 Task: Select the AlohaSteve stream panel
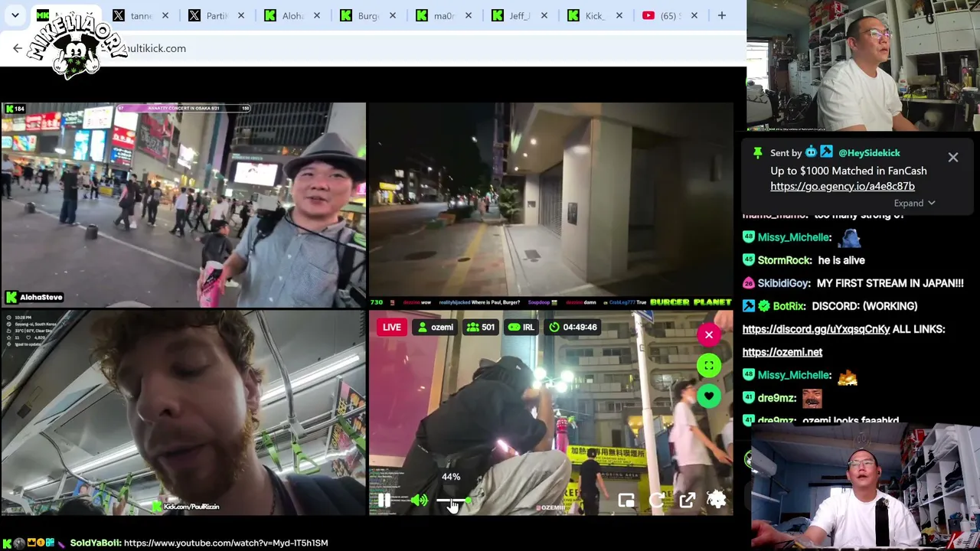point(183,205)
